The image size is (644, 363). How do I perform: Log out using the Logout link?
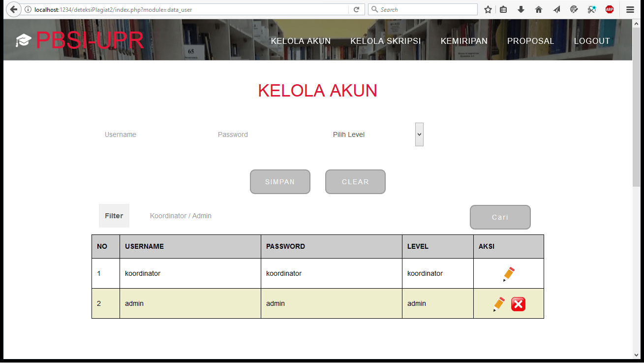592,41
